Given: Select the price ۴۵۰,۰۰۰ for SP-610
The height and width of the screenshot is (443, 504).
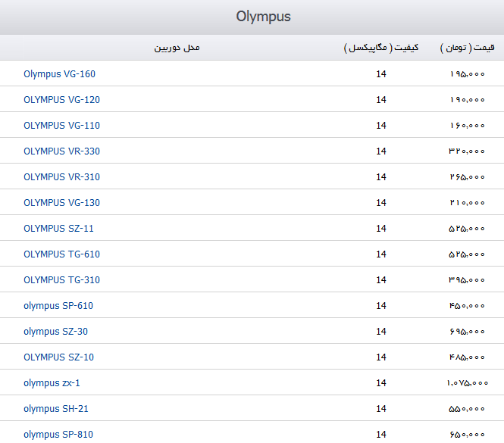Looking at the screenshot, I should (467, 306).
